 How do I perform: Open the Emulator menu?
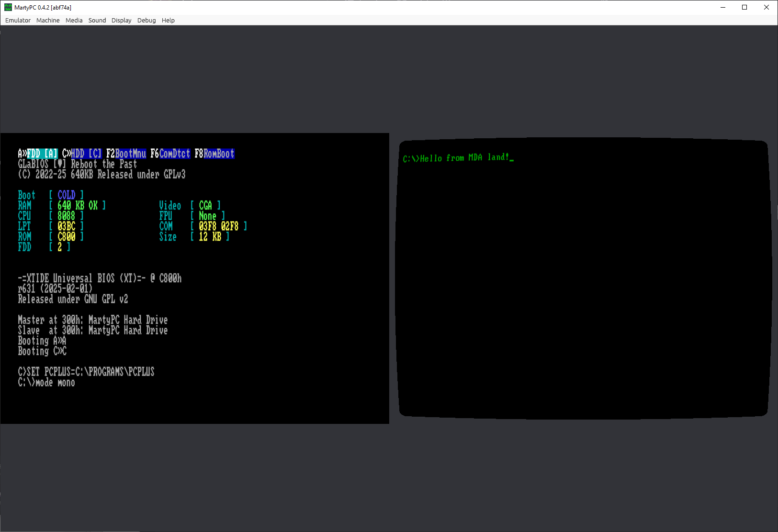18,21
